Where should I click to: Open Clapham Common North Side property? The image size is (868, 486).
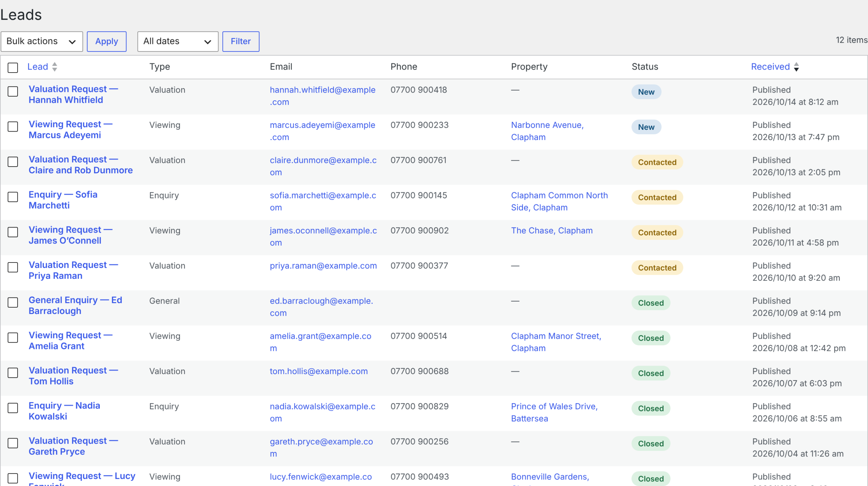[559, 201]
